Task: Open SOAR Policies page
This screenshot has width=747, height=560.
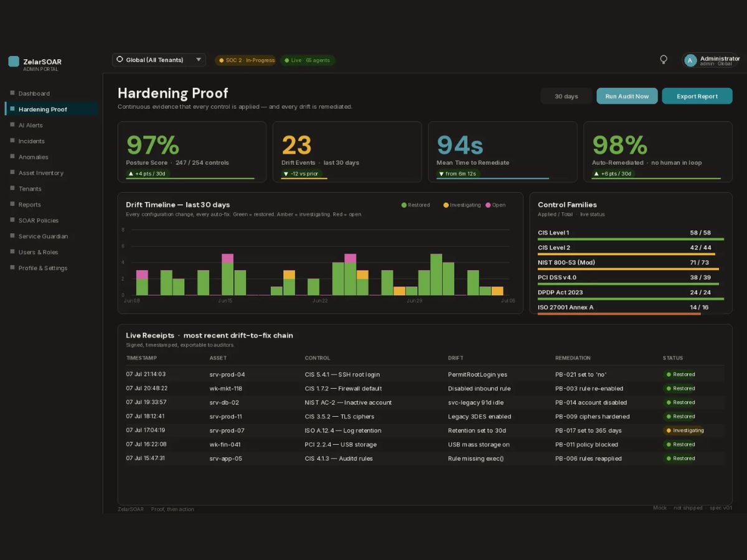Action: [x=39, y=220]
